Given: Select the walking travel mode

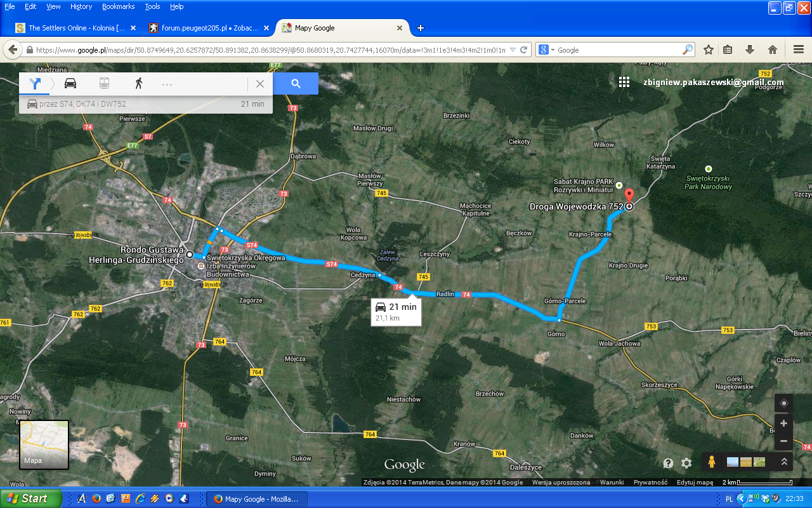Looking at the screenshot, I should 138,83.
